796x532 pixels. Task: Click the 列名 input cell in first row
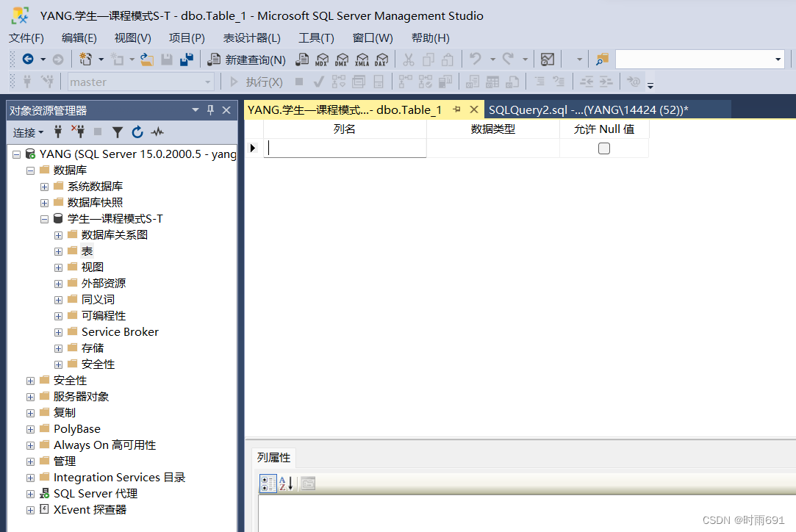coord(345,148)
